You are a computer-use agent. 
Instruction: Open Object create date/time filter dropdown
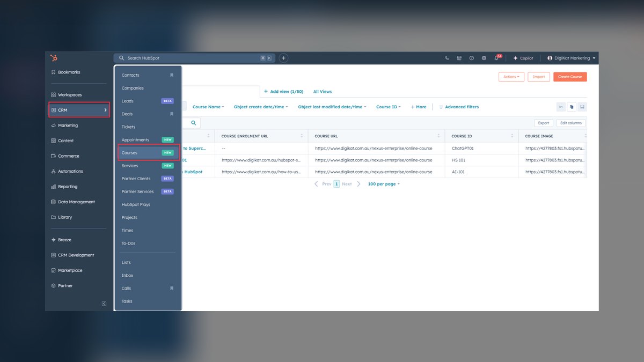tap(261, 107)
